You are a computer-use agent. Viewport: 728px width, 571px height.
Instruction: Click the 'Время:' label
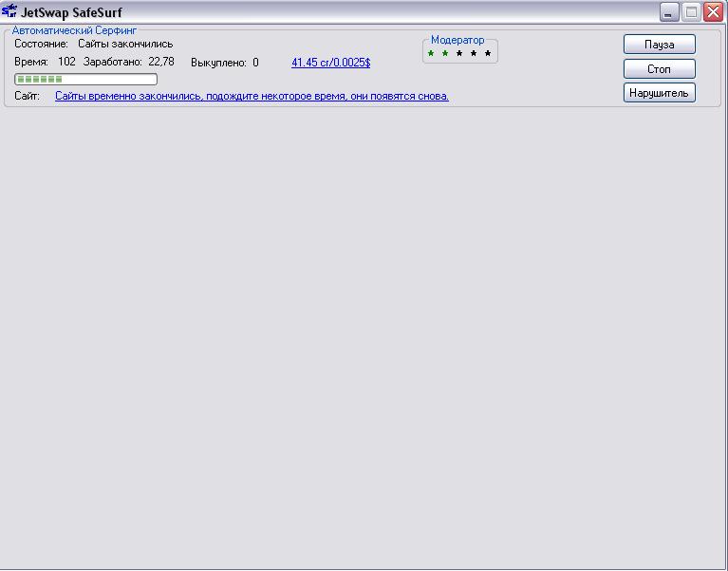point(31,62)
